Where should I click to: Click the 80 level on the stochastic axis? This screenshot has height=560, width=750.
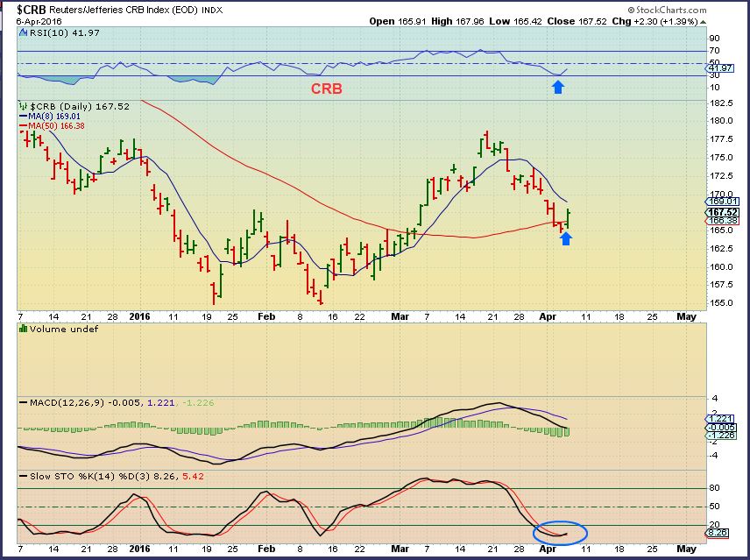click(x=715, y=488)
